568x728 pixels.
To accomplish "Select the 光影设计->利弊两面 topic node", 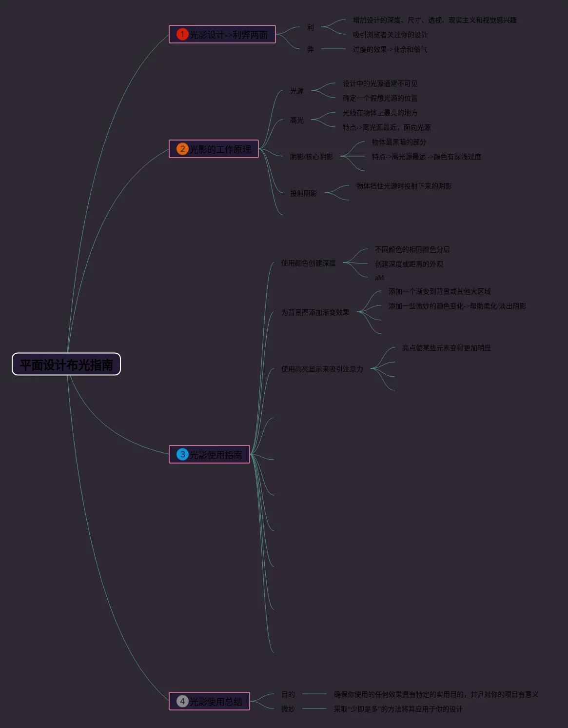I will tap(228, 35).
